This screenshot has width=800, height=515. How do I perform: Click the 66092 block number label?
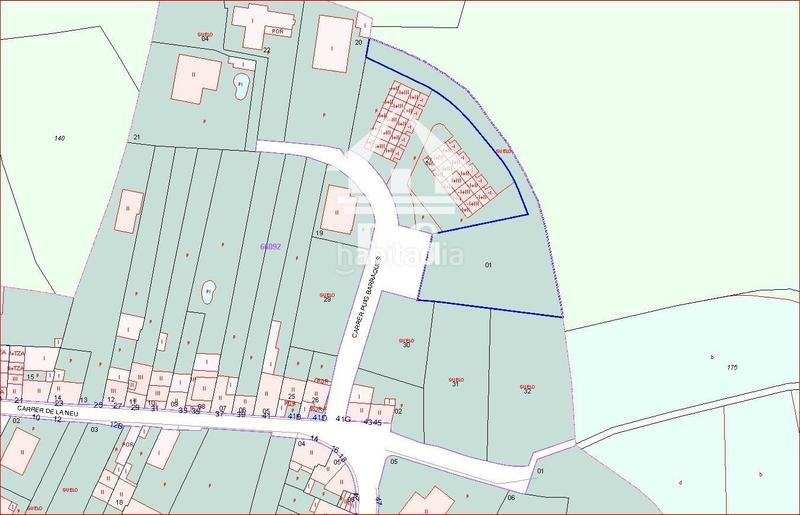point(269,245)
